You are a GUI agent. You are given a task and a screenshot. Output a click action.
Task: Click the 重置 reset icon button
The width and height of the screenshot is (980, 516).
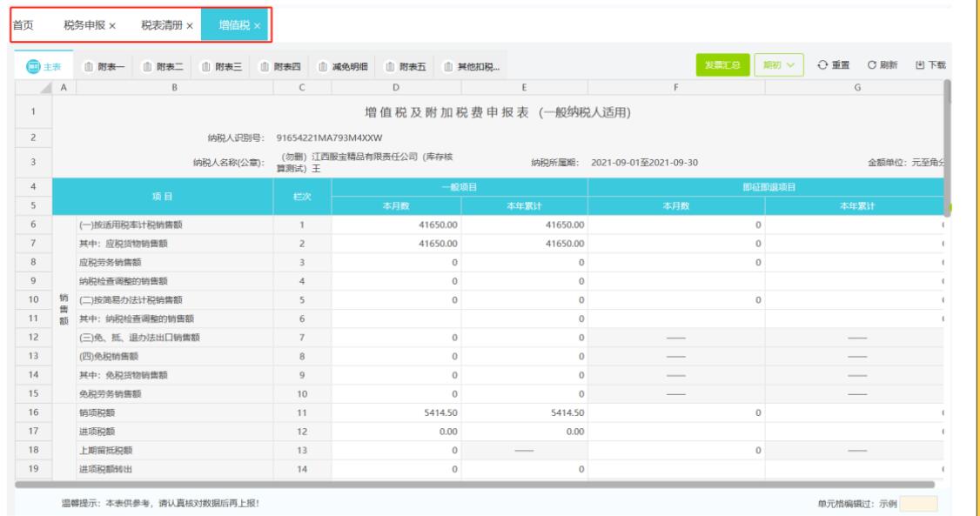[x=833, y=65]
